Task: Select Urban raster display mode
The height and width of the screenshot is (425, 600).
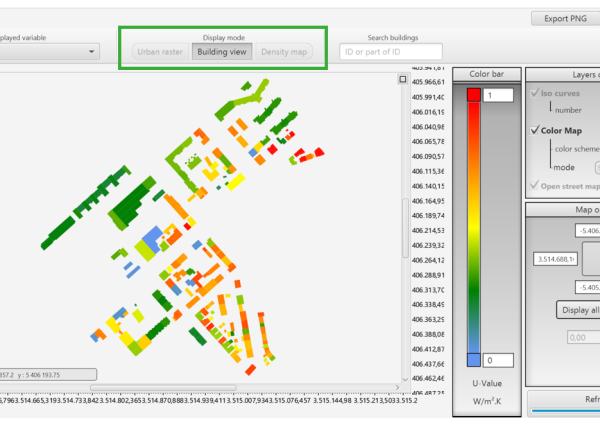Action: (160, 52)
